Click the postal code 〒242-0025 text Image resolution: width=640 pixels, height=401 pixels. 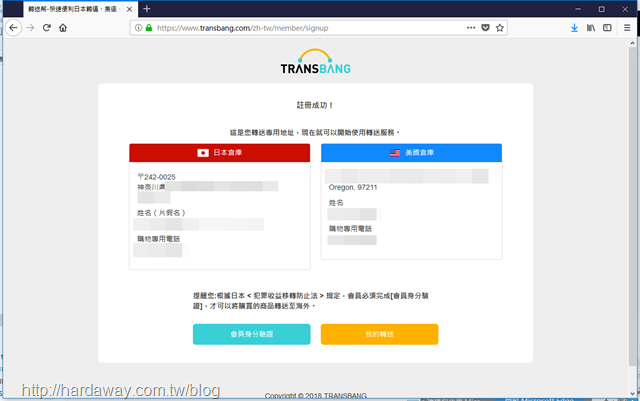pos(157,177)
